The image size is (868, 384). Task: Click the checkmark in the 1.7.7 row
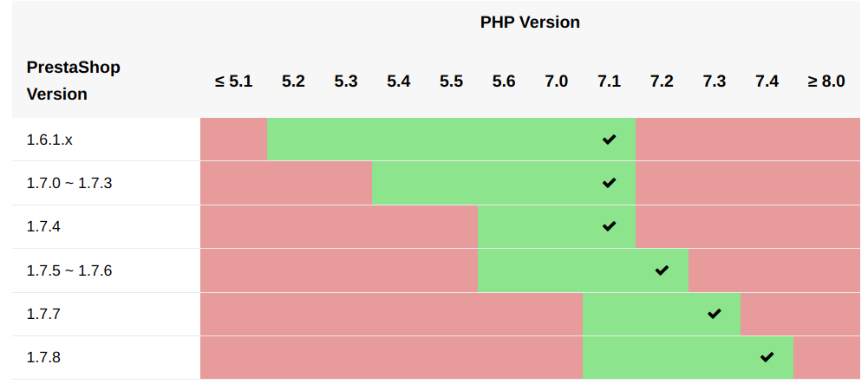point(714,314)
